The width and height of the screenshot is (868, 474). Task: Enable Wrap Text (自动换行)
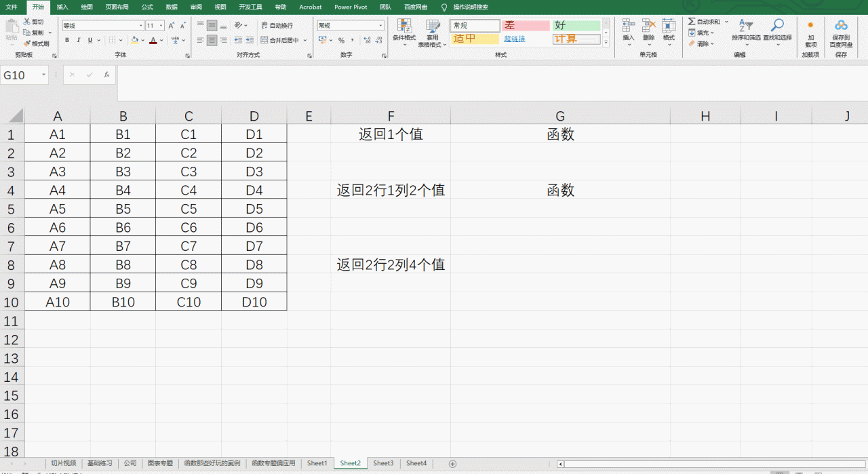pyautogui.click(x=277, y=26)
